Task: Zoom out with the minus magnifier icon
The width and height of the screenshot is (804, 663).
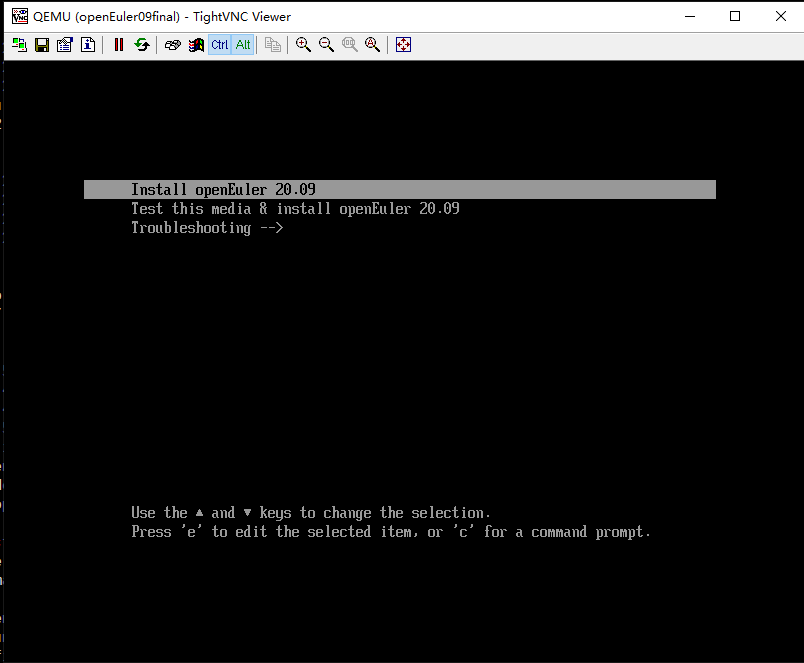Action: point(327,45)
